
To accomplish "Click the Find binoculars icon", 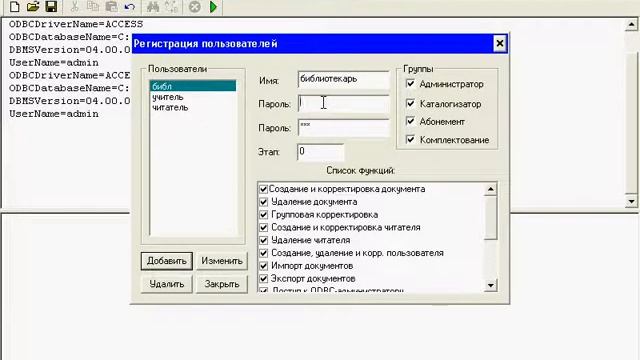I will pyautogui.click(x=153, y=7).
